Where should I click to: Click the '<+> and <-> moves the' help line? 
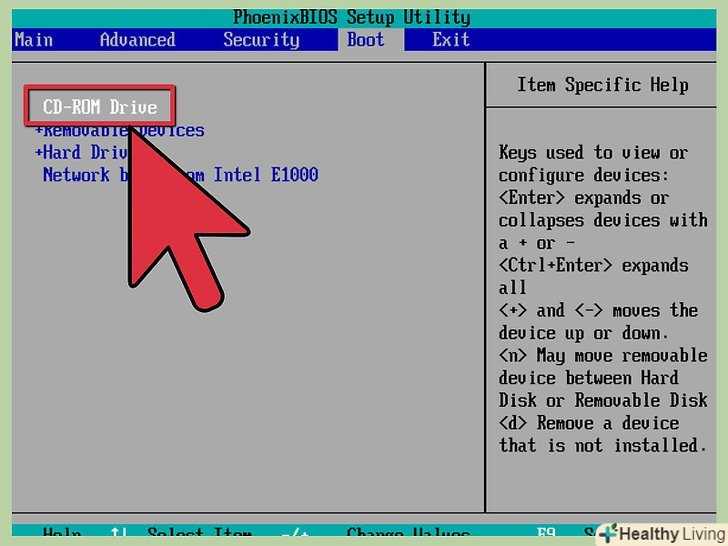tap(598, 310)
